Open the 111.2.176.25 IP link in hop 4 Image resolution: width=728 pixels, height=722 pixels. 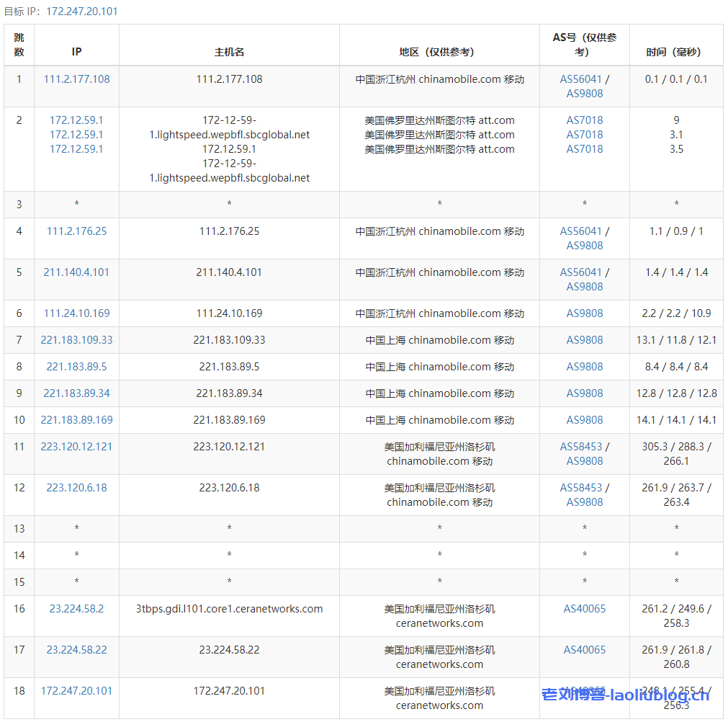(76, 231)
